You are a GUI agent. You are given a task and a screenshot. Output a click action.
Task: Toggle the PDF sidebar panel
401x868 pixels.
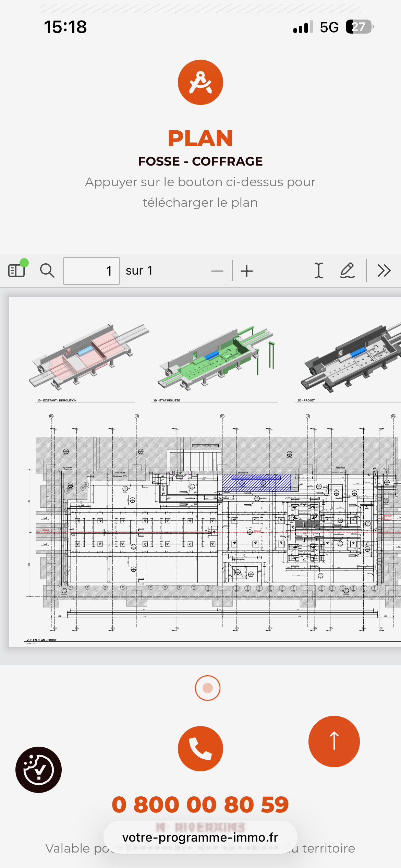coord(17,270)
